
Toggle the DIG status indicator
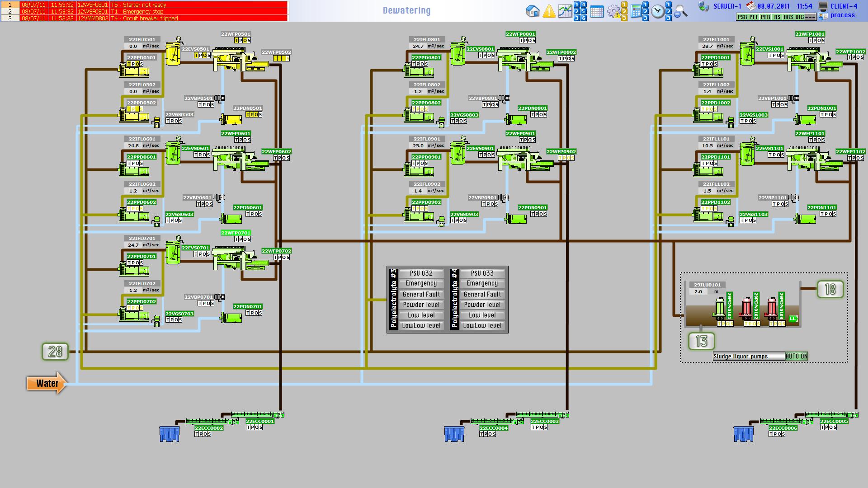click(799, 17)
